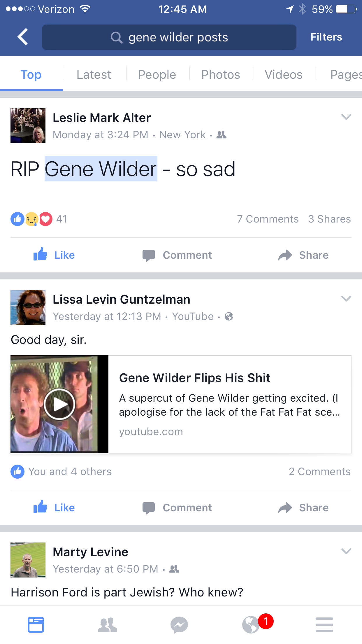362x644 pixels.
Task: Switch to the Latest tab
Action: pyautogui.click(x=94, y=75)
